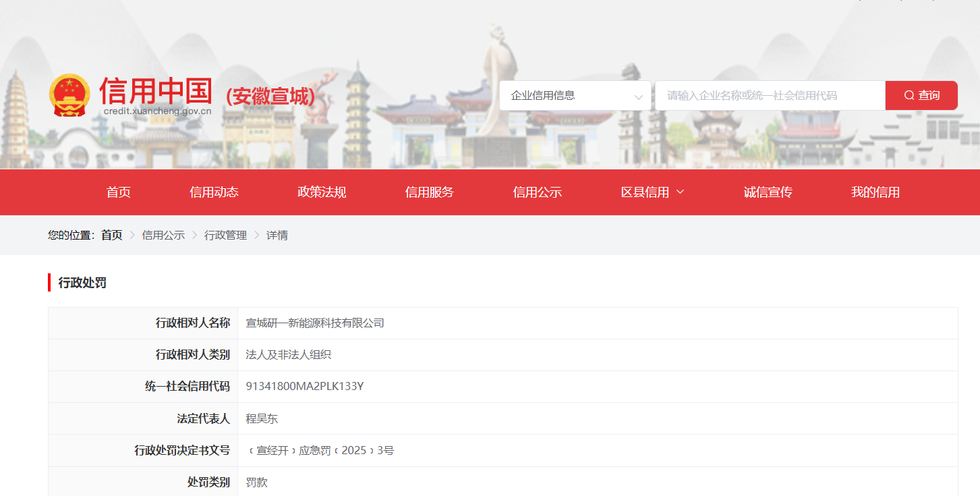Open the 信用公示 navigation menu
This screenshot has width=980, height=496.
pyautogui.click(x=538, y=192)
